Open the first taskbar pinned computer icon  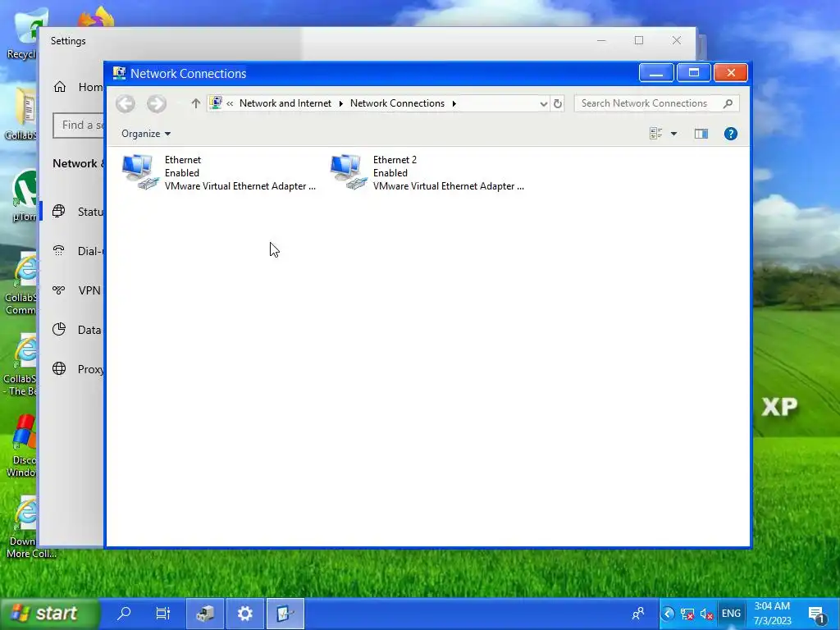205,614
